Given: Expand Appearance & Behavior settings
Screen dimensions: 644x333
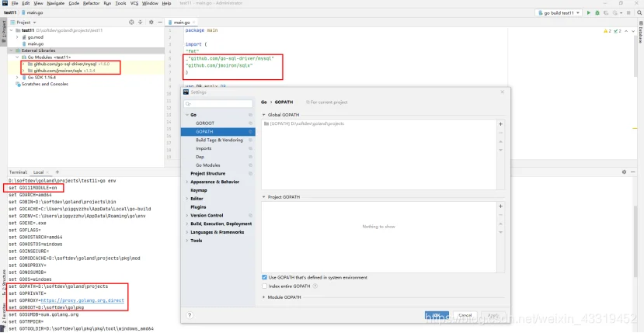Looking at the screenshot, I should pos(187,182).
